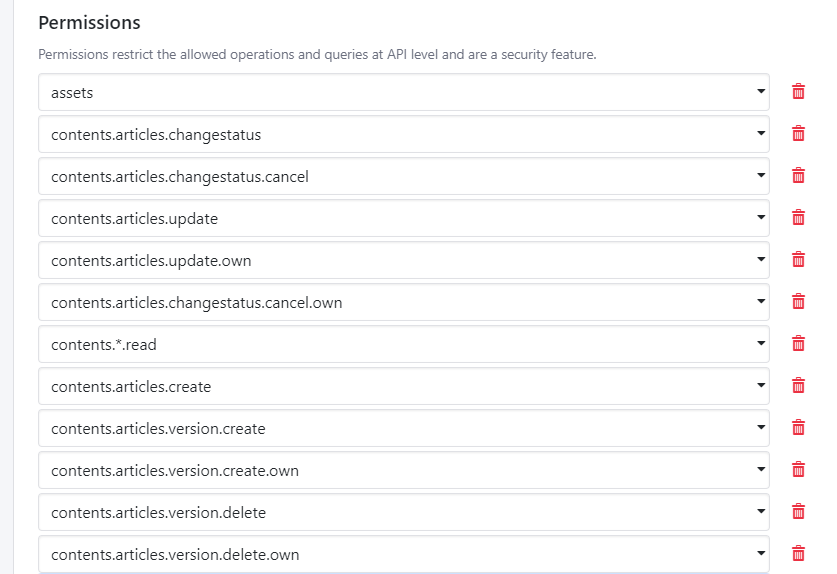This screenshot has height=574, width=837.
Task: Remove contents.articles.version.delete.own permission
Action: (798, 554)
